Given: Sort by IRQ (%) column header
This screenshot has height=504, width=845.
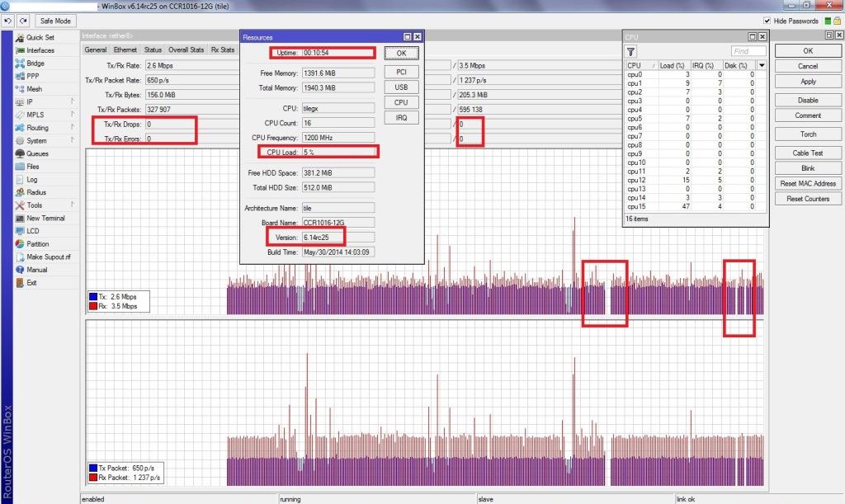Looking at the screenshot, I should (707, 66).
